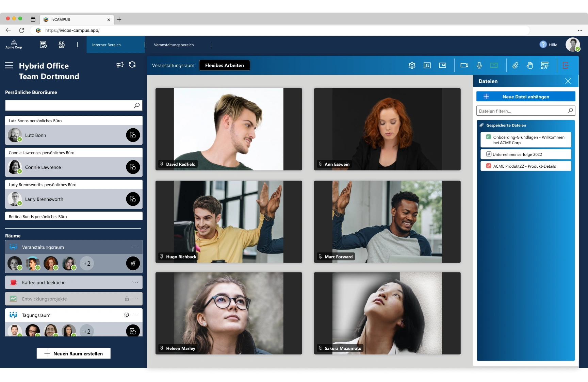Select the Interner Bereich tab
588x382 pixels.
107,45
